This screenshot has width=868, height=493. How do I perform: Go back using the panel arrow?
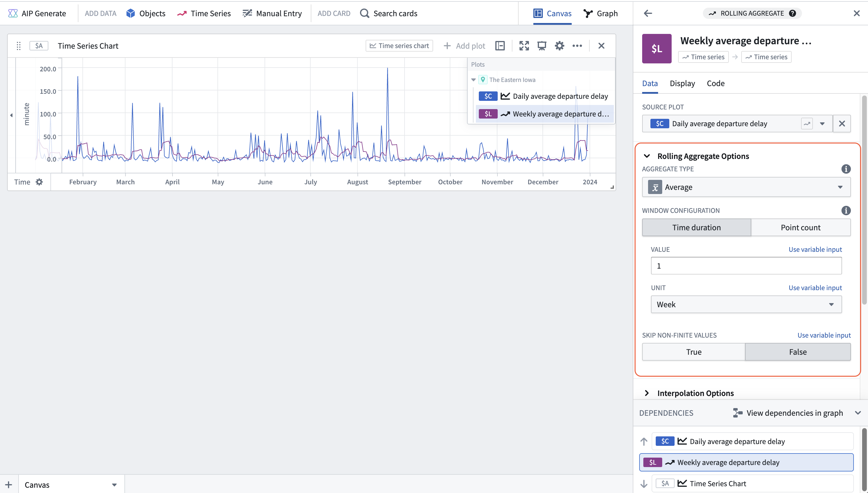(648, 13)
